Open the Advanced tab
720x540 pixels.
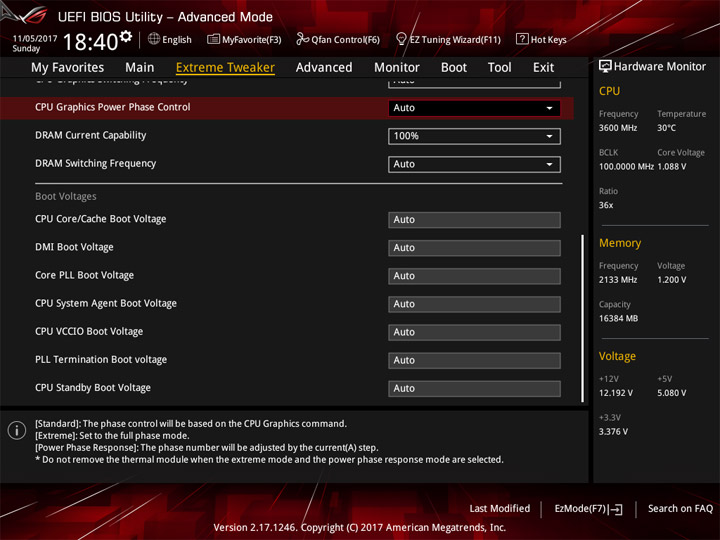[x=324, y=68]
